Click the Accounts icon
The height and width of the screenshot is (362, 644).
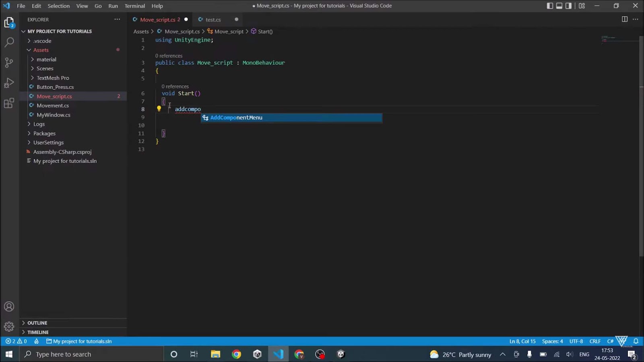coord(9,306)
